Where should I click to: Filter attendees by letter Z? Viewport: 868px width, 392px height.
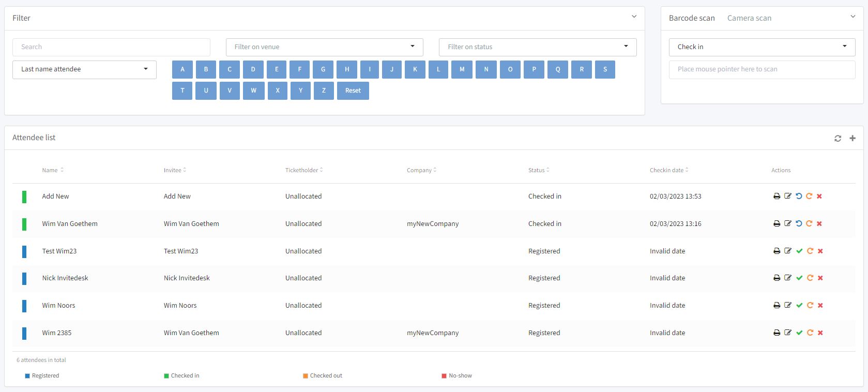(x=324, y=91)
